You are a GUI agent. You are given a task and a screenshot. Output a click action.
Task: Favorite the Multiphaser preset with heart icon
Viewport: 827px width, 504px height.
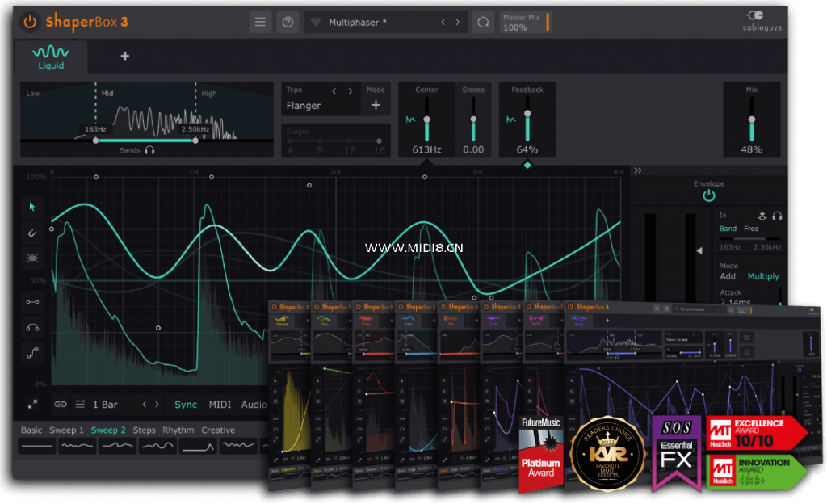316,23
